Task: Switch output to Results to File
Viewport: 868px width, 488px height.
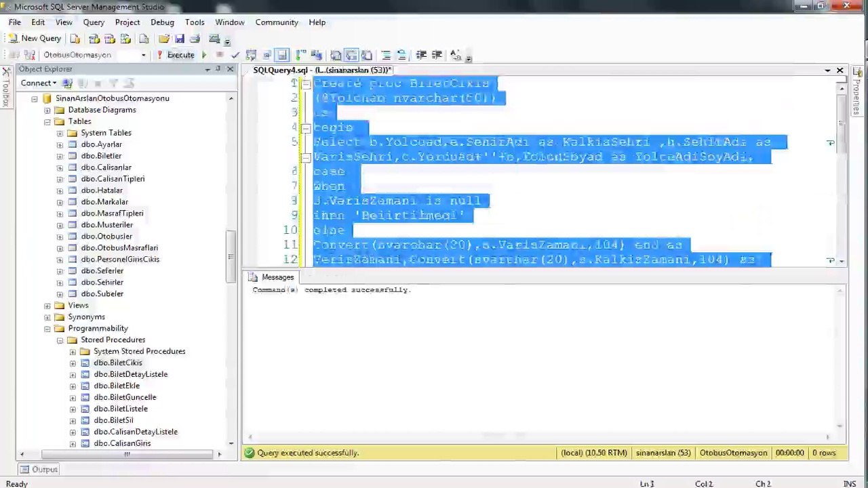Action: (x=367, y=55)
